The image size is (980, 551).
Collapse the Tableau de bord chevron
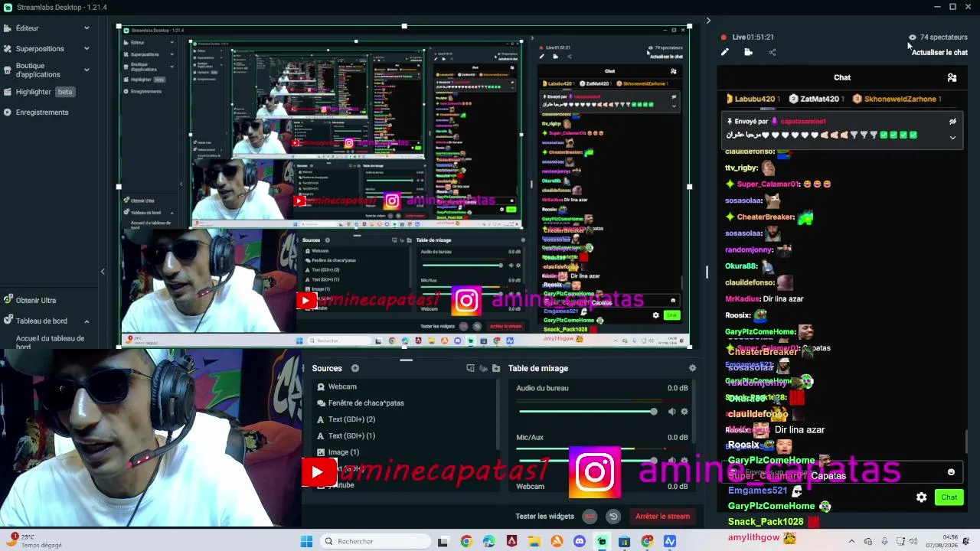tap(87, 321)
